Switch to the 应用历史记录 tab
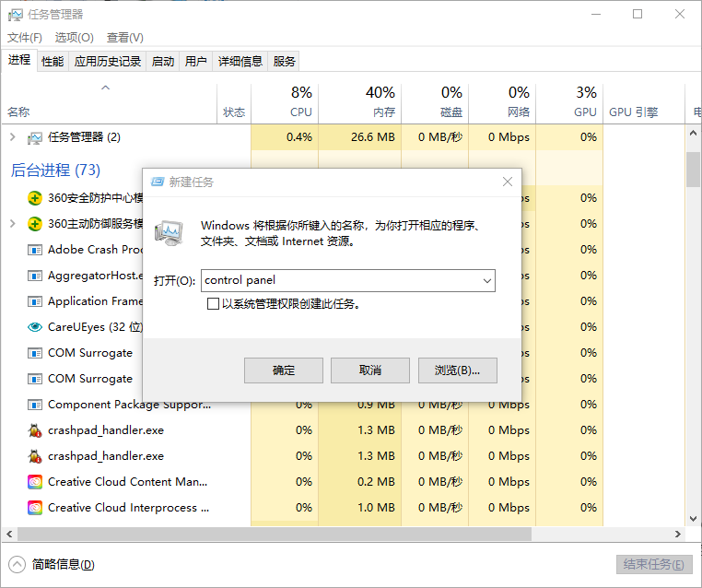702x588 pixels. click(108, 62)
